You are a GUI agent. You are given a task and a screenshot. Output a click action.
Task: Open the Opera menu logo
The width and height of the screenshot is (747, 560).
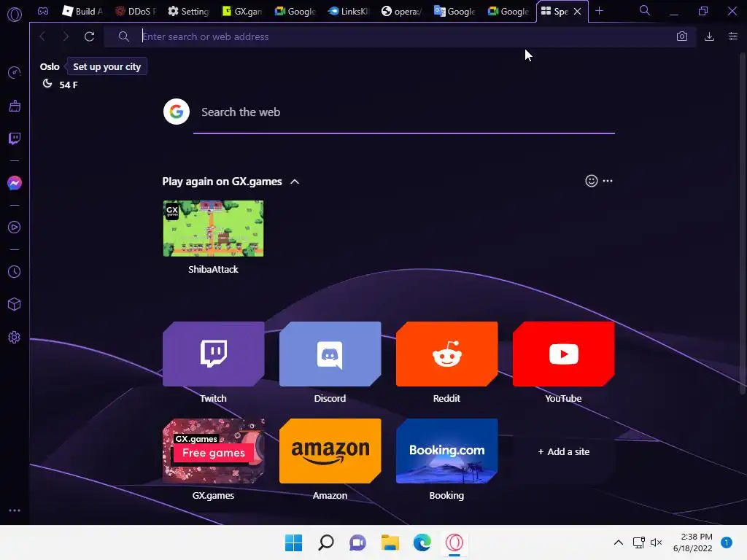pos(15,15)
